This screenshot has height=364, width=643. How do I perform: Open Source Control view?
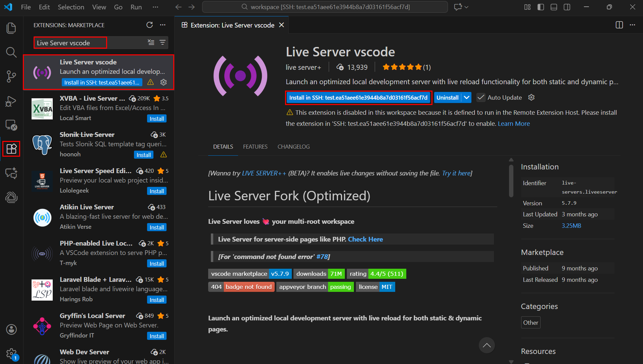coord(11,76)
